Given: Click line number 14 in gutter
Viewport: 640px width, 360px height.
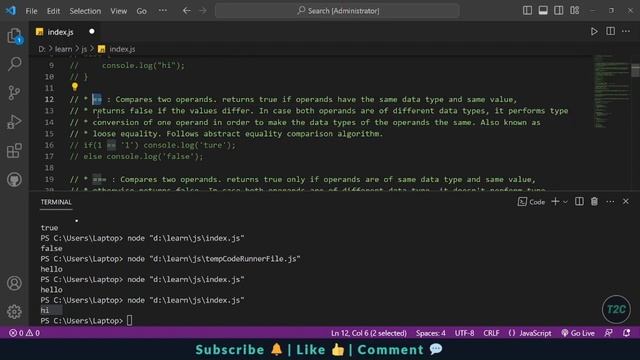Looking at the screenshot, I should point(49,122).
